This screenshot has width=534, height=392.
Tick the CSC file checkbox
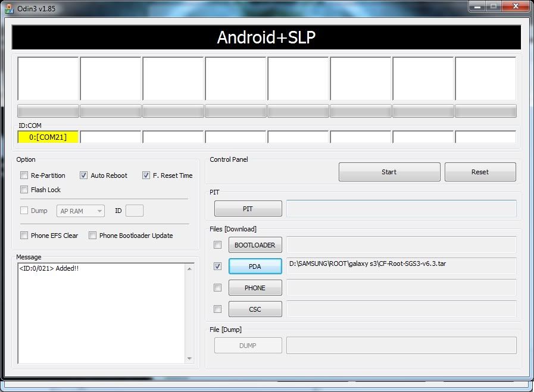[x=218, y=309]
